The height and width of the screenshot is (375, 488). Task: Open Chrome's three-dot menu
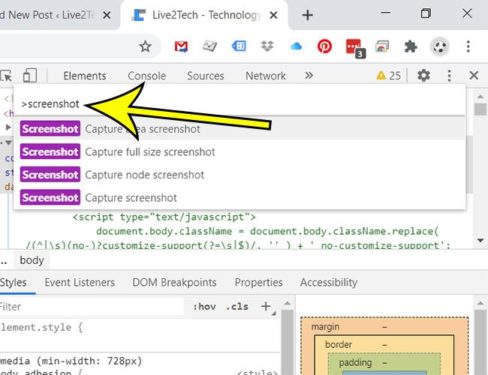pos(468,46)
